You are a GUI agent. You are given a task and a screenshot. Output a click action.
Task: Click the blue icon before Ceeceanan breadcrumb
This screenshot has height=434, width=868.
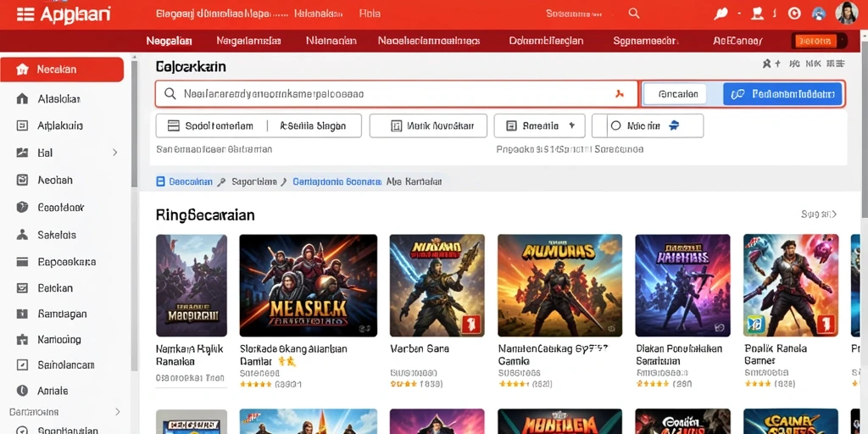(x=160, y=181)
